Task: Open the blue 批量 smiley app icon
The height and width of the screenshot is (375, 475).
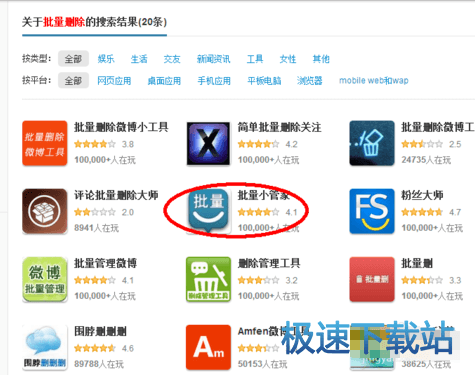Action: click(x=208, y=211)
